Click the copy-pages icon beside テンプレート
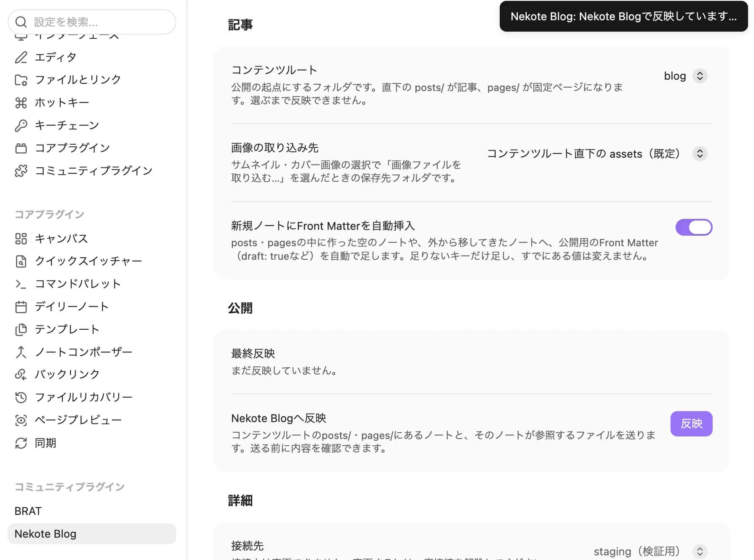 tap(21, 330)
